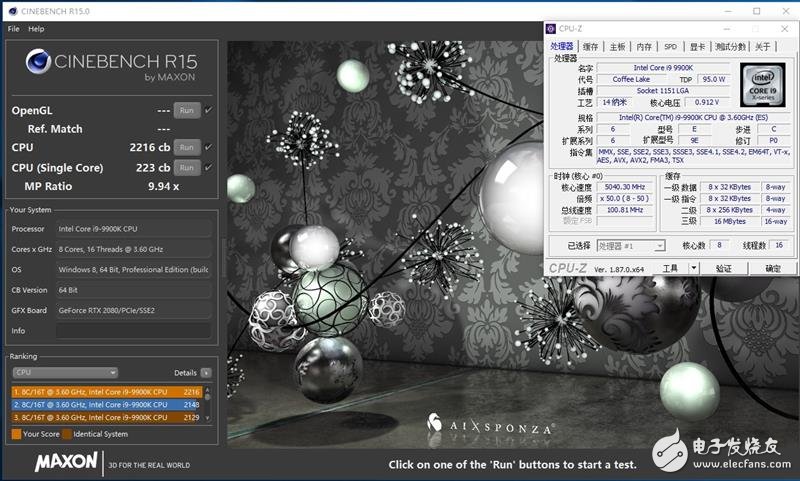Switch to the SPD tab in CPU-Z
This screenshot has height=481, width=800.
coord(670,46)
